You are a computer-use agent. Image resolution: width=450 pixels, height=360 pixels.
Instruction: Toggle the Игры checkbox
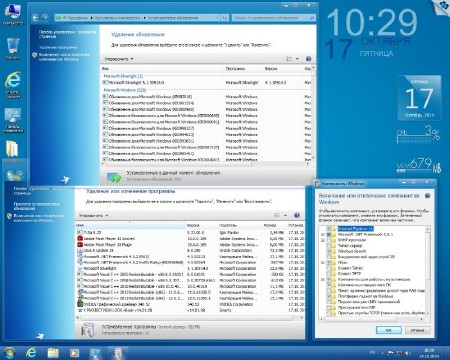click(329, 263)
